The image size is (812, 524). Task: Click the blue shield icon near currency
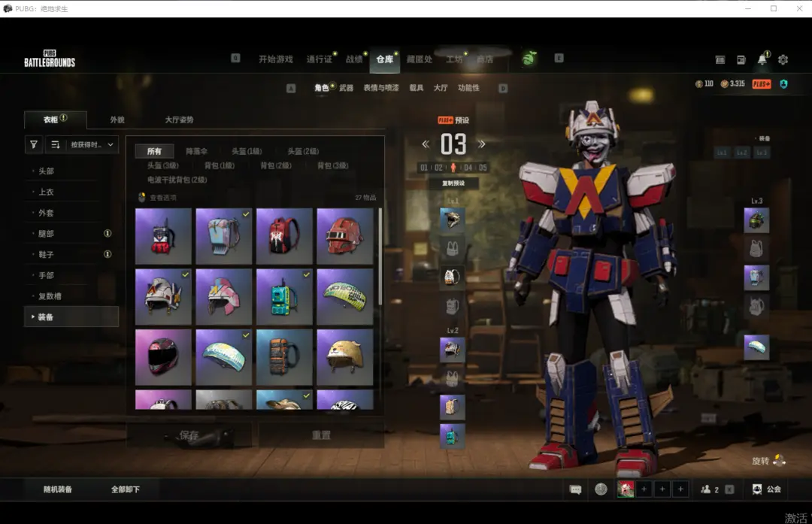783,84
